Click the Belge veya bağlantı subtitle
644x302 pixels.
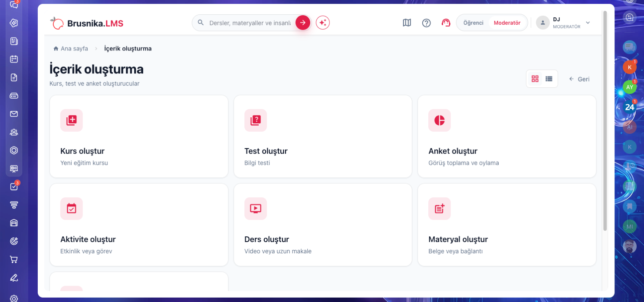(456, 251)
